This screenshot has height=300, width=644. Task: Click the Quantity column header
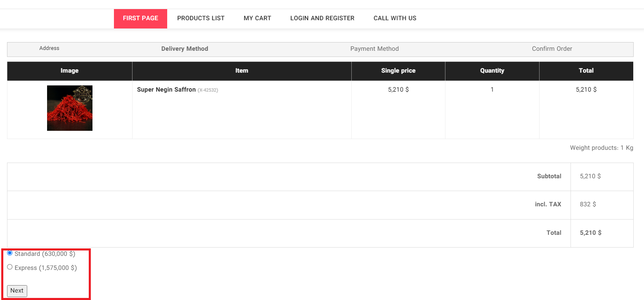(492, 71)
